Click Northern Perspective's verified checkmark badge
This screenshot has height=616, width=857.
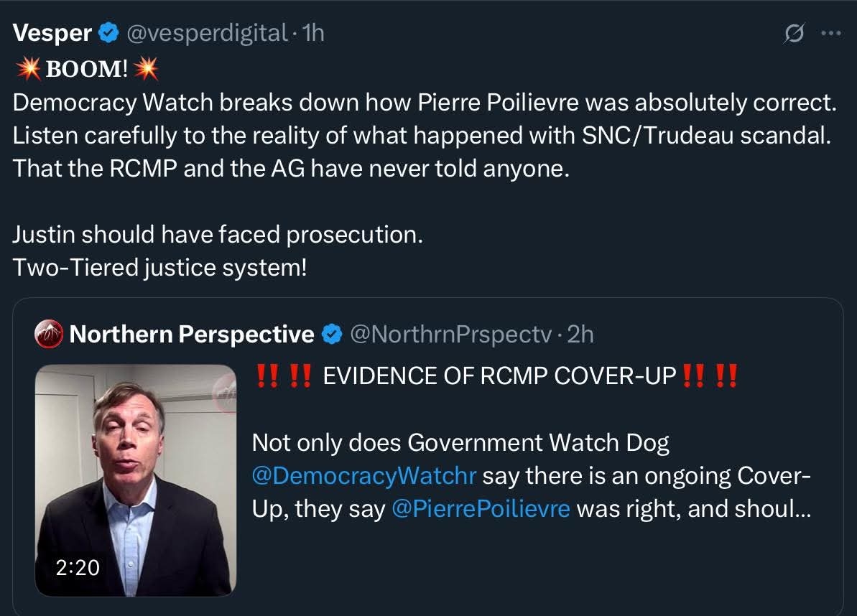click(x=332, y=335)
